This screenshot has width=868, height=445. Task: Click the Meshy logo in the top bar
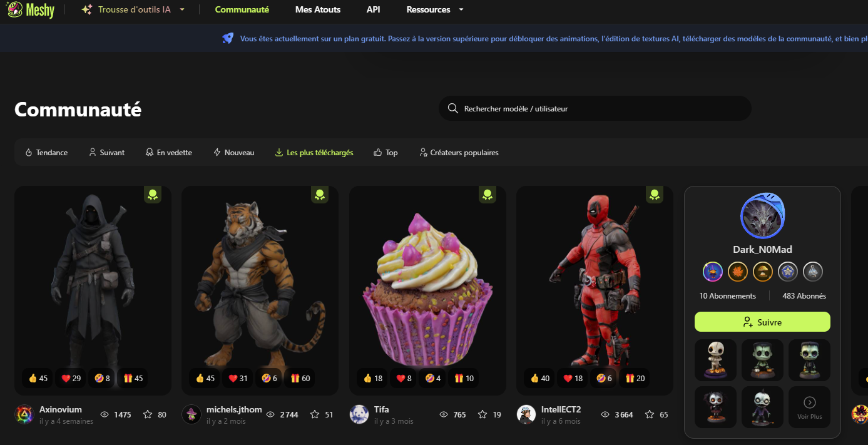tap(30, 9)
